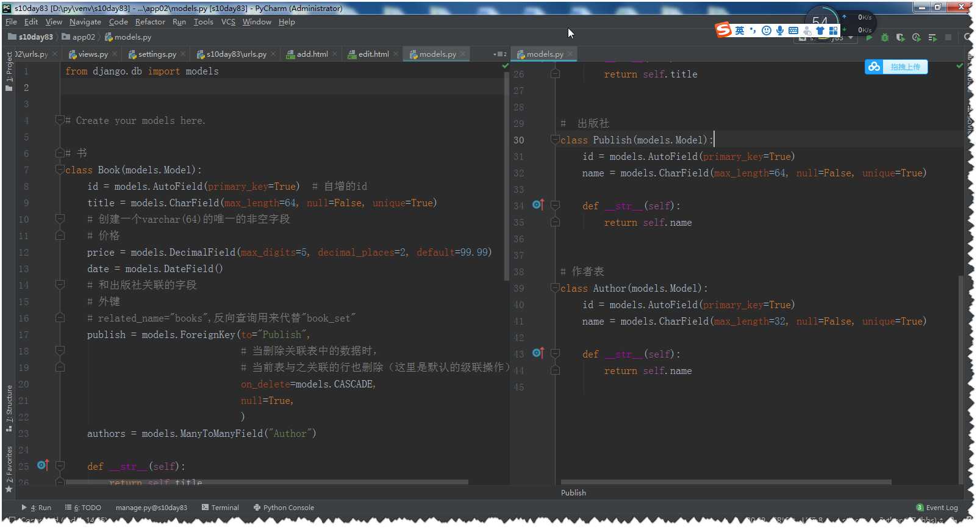Open Sogou toolbox grid icon
Viewport: 980px width, 529px height.
tap(833, 31)
